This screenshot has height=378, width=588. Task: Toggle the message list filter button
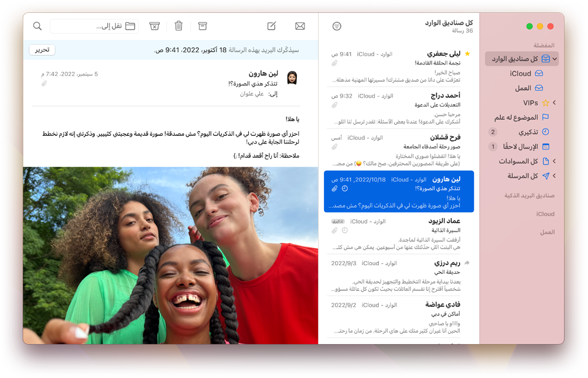click(337, 26)
